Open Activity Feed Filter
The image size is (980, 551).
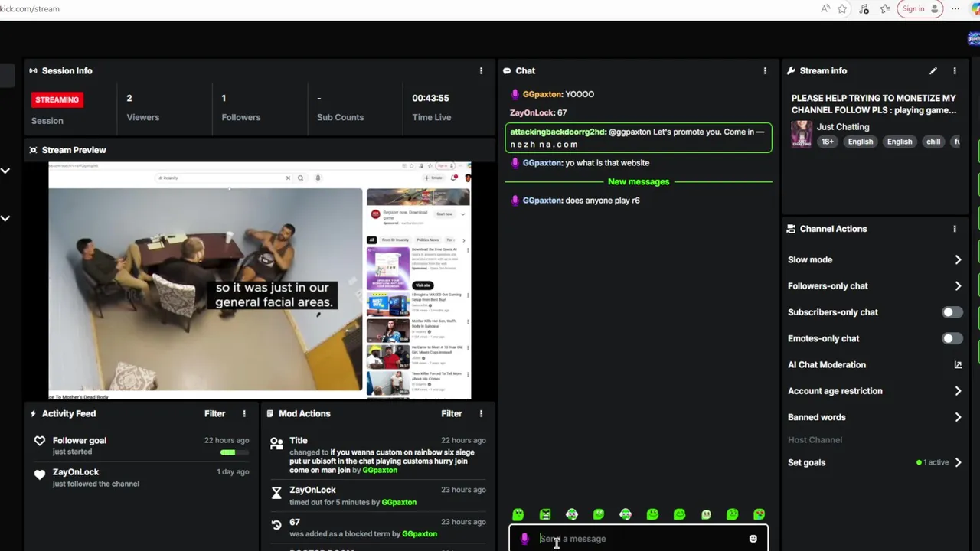point(214,413)
